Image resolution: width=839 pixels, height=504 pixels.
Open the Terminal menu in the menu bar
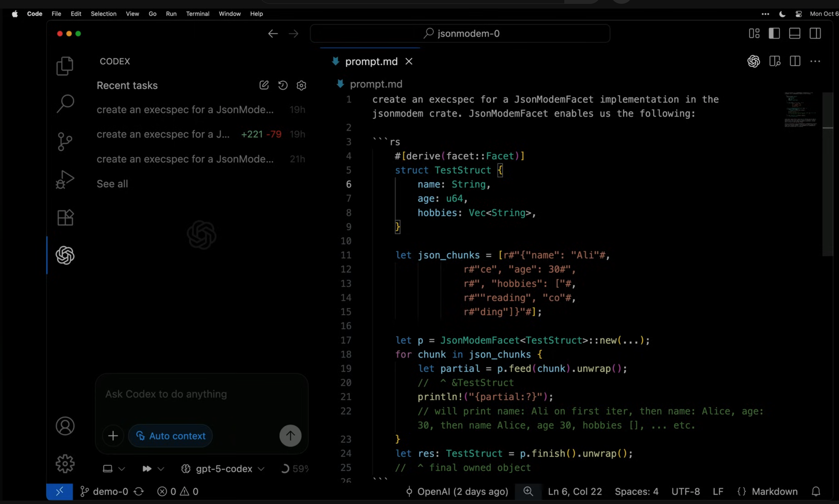[x=198, y=14]
